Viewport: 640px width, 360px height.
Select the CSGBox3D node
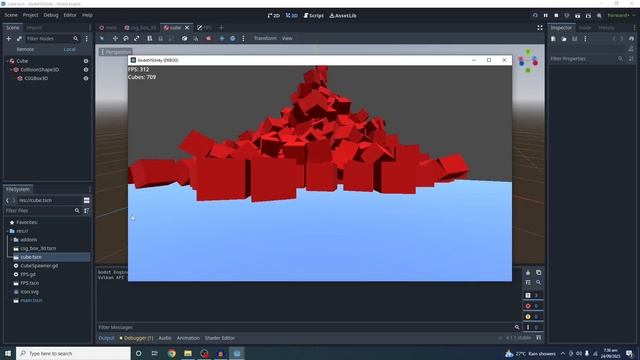click(36, 78)
